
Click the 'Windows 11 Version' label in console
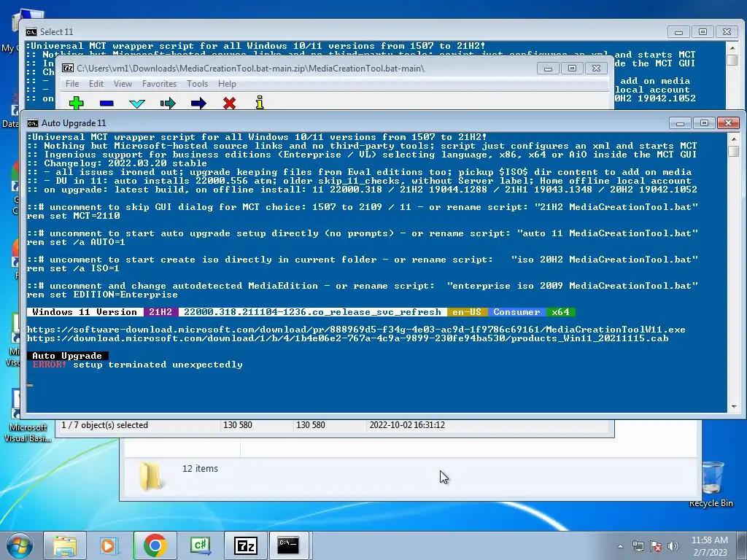[x=85, y=312]
